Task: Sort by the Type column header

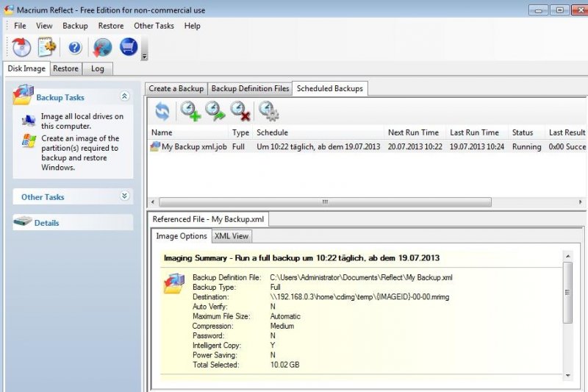Action: click(240, 132)
